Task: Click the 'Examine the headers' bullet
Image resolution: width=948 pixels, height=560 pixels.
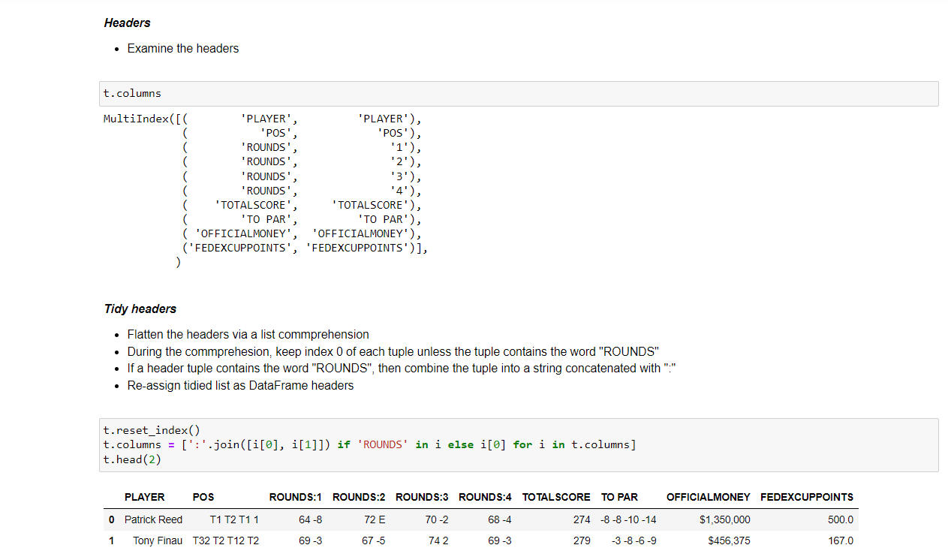Action: pos(183,49)
